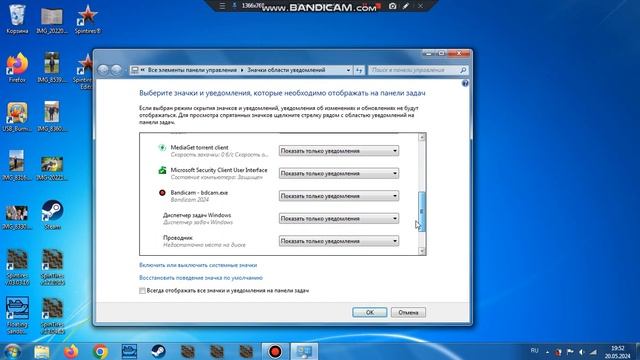
Task: Click the Bandicam bar camera screenshot icon
Action: click(x=392, y=6)
